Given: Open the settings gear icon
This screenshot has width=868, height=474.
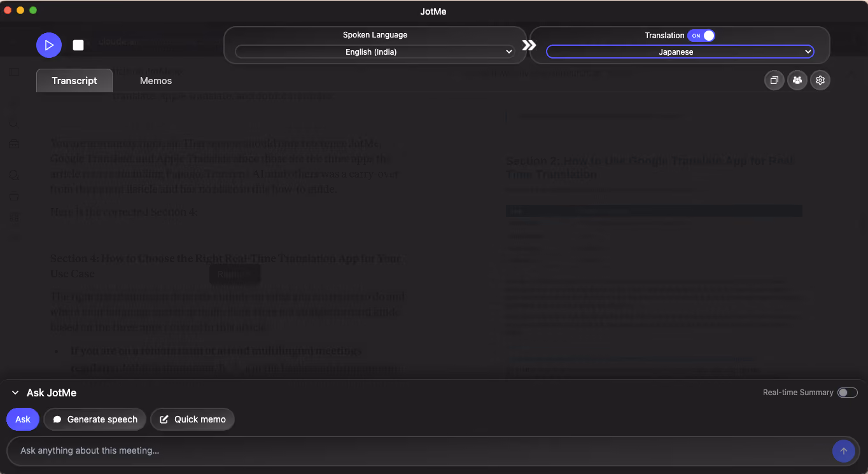Looking at the screenshot, I should tap(820, 80).
